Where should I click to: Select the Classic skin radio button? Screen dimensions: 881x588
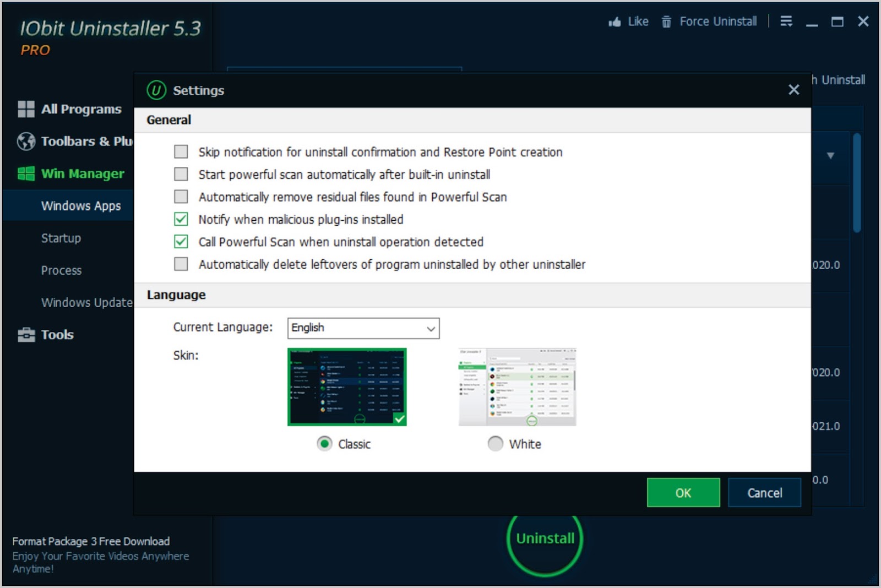tap(324, 444)
